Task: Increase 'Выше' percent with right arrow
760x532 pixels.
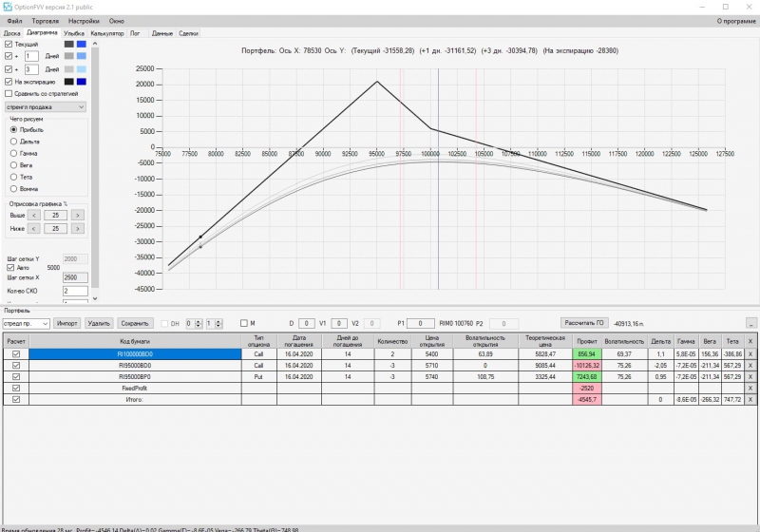Action: pos(78,215)
